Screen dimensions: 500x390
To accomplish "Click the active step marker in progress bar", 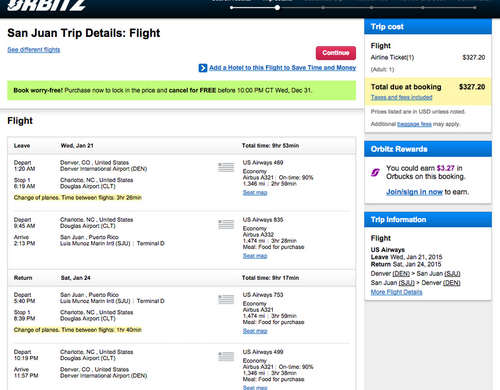I will 277,8.
